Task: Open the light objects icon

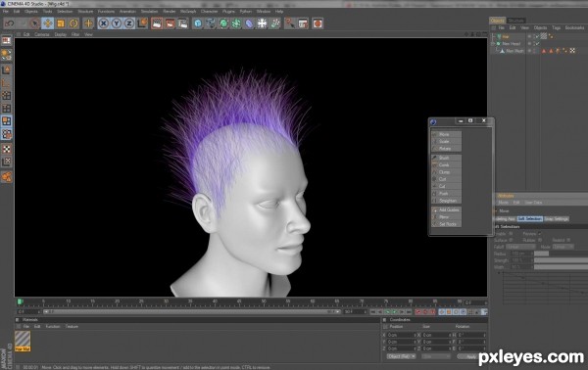Action: (x=275, y=23)
